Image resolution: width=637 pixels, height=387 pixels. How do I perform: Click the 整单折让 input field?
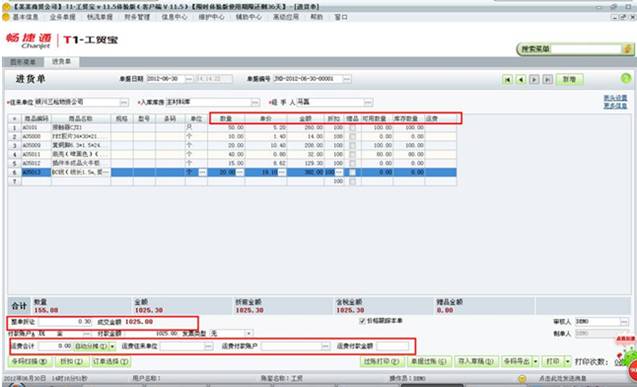click(x=65, y=322)
